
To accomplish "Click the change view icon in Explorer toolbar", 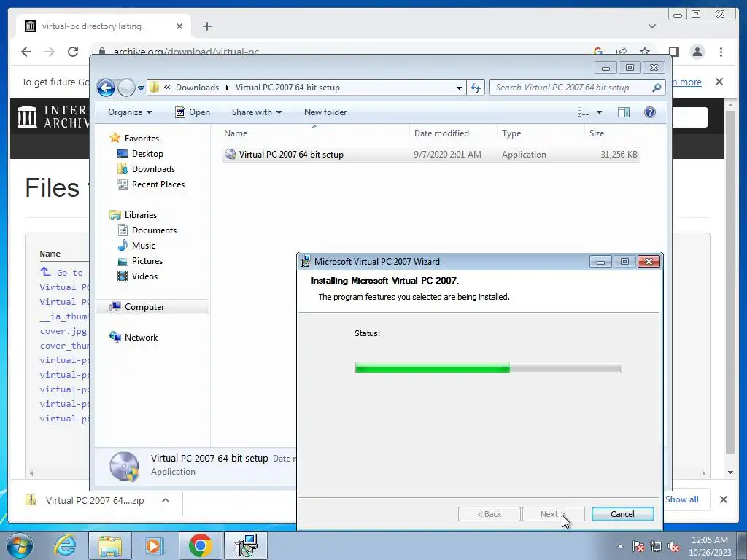I will click(x=584, y=112).
